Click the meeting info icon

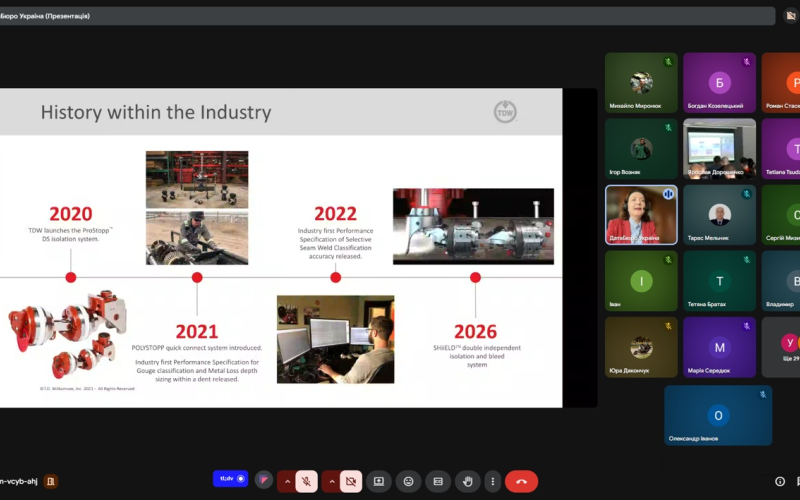[x=780, y=481]
